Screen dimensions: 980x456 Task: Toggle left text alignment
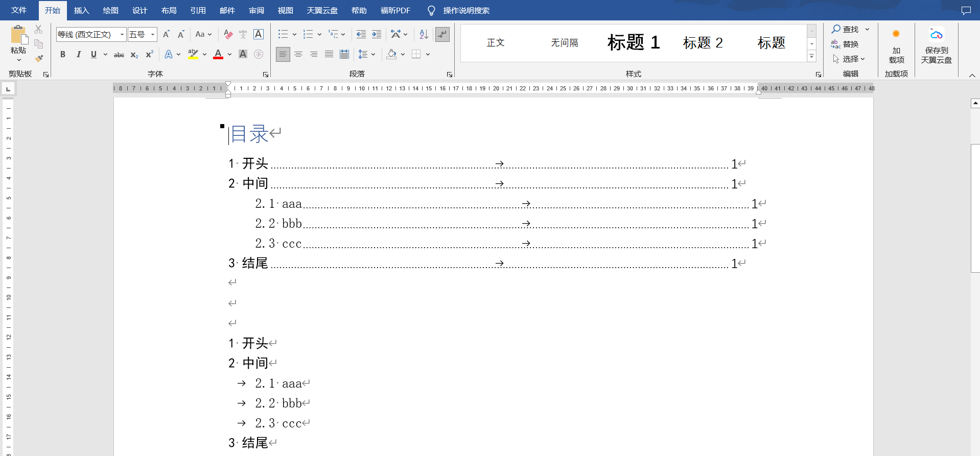coord(283,54)
